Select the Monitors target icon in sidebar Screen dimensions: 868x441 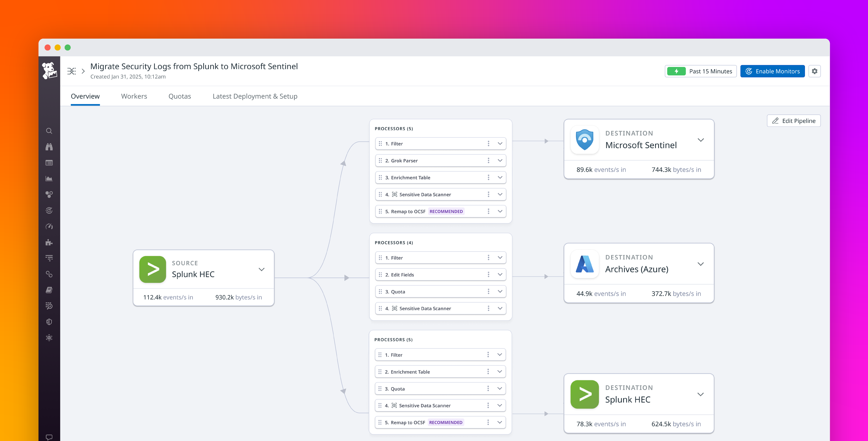49,210
